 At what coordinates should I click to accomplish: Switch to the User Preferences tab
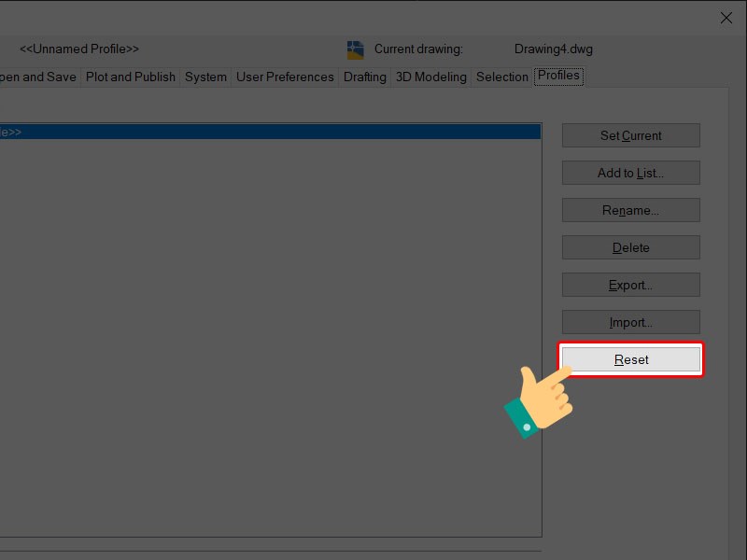(x=284, y=77)
